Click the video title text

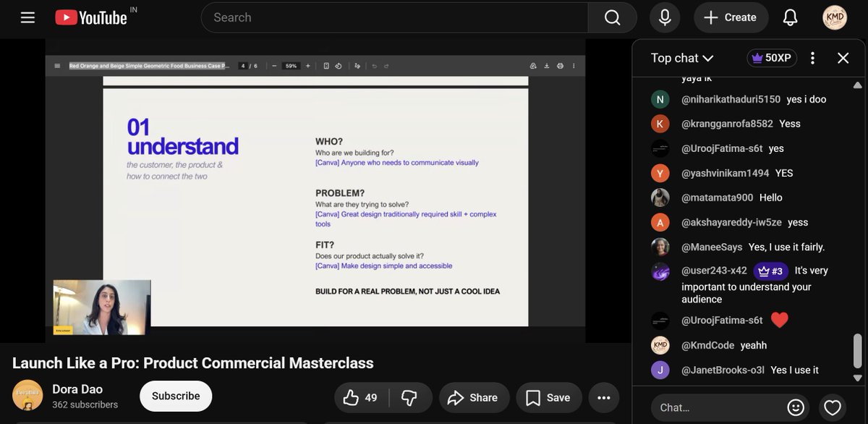pyautogui.click(x=193, y=362)
